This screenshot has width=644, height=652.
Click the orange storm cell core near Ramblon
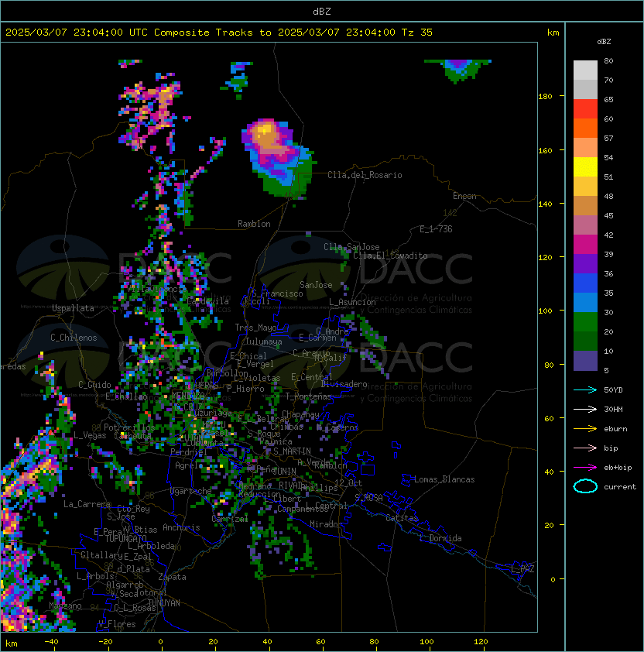tap(265, 134)
